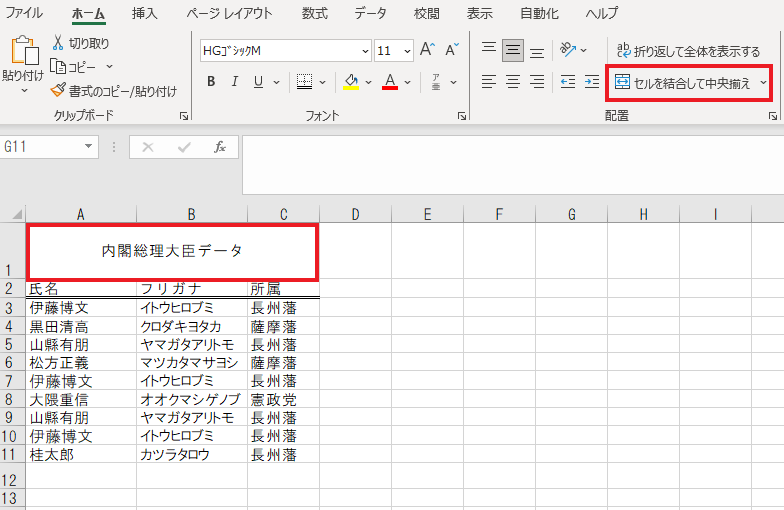The height and width of the screenshot is (510, 784).
Task: Expand the font size 11 dropdown
Action: (x=407, y=51)
